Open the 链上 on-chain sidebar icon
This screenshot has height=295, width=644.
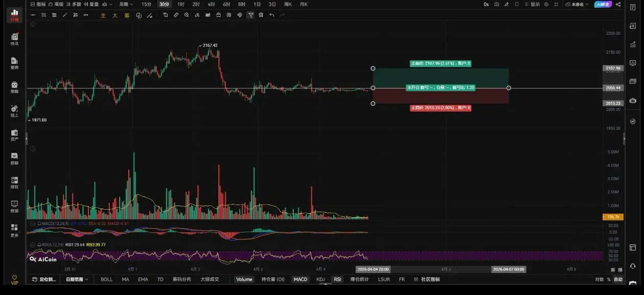coord(14,111)
